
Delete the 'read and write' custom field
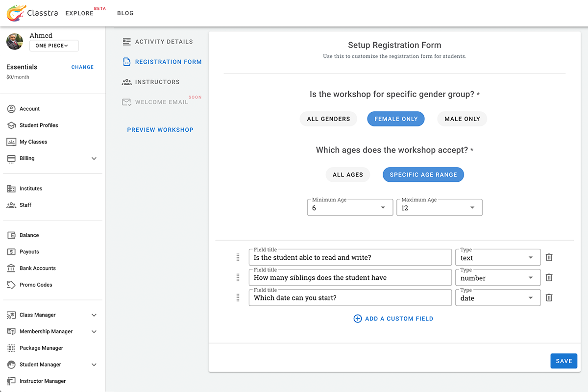549,257
